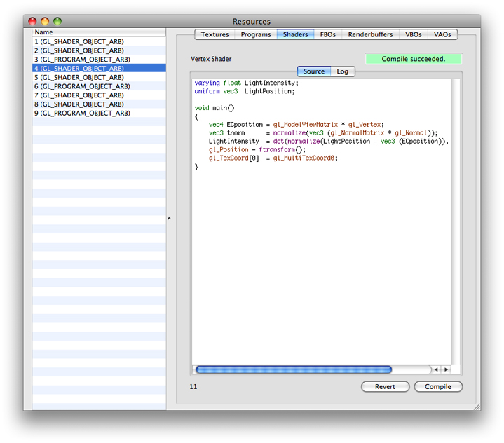
Task: Select the Shaders tab
Action: 295,34
